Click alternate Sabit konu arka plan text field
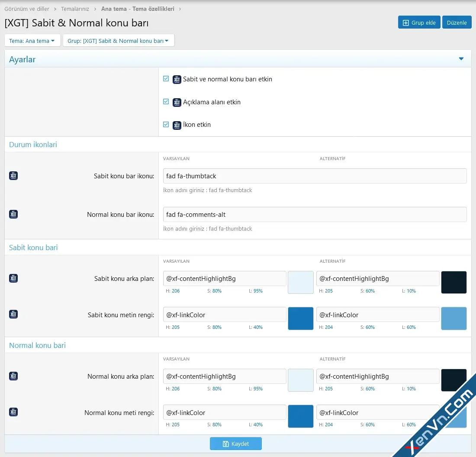Screen dimensions: 476x457 pyautogui.click(x=378, y=278)
